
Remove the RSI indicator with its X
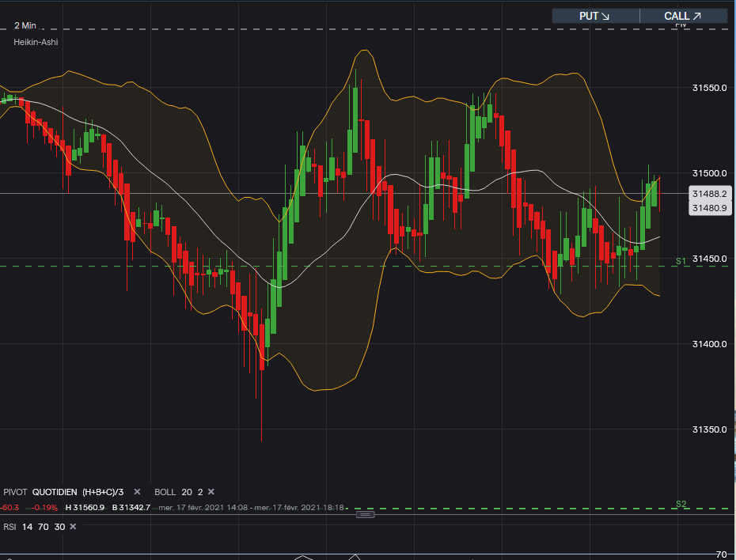73,527
